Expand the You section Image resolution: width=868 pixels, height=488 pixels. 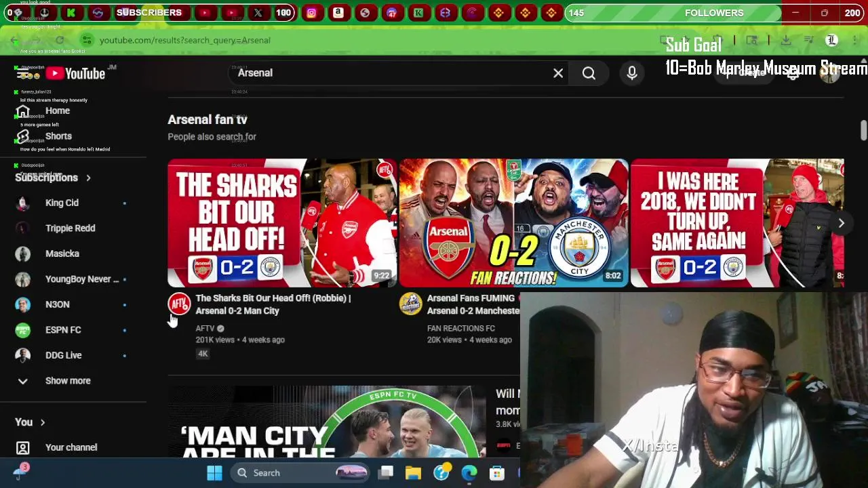[30, 422]
